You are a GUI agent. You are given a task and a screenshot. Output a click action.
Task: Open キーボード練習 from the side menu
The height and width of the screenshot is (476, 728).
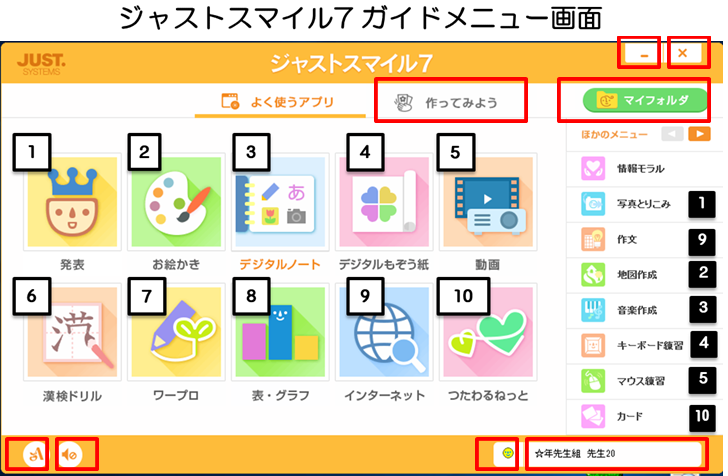644,345
